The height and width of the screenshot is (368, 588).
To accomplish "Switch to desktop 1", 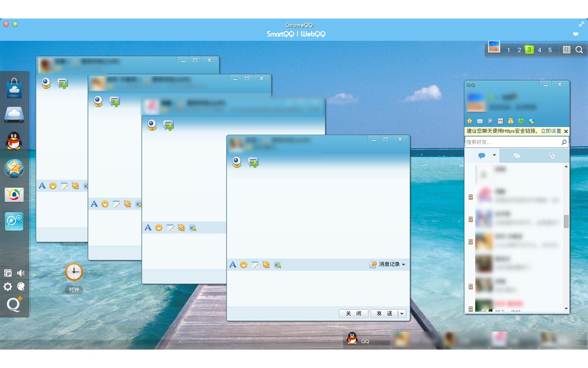I will [509, 50].
